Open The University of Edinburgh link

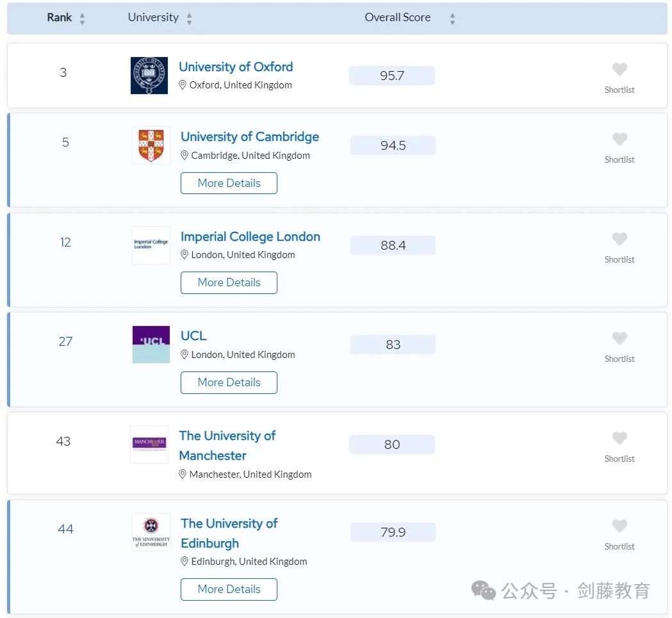tap(229, 533)
